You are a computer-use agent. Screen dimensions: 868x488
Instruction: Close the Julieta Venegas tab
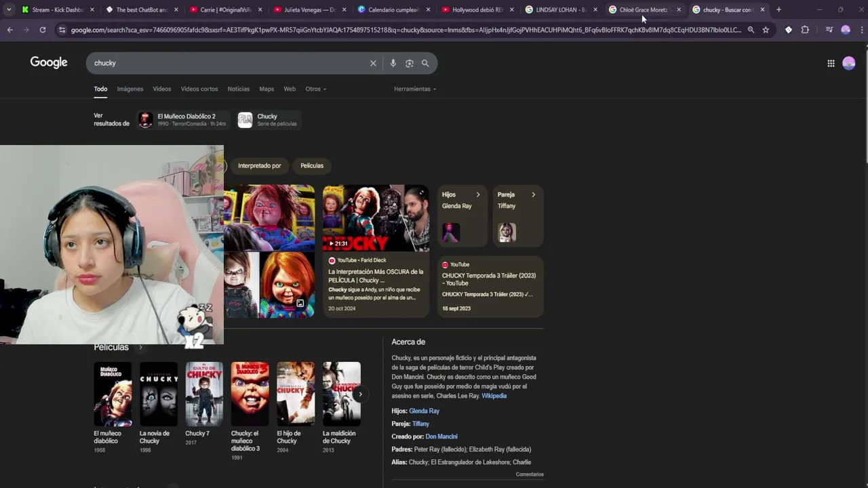coord(344,9)
